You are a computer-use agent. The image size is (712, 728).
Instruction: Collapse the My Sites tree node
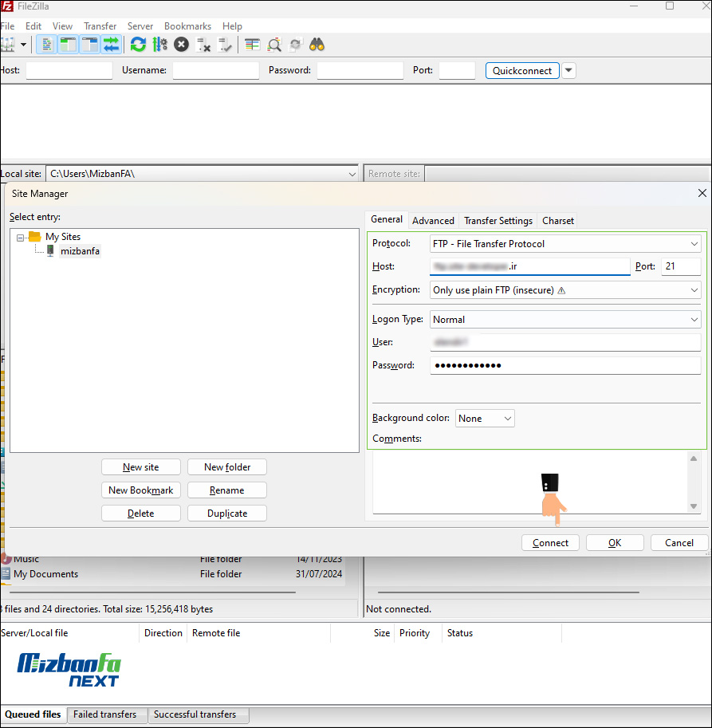coord(20,238)
